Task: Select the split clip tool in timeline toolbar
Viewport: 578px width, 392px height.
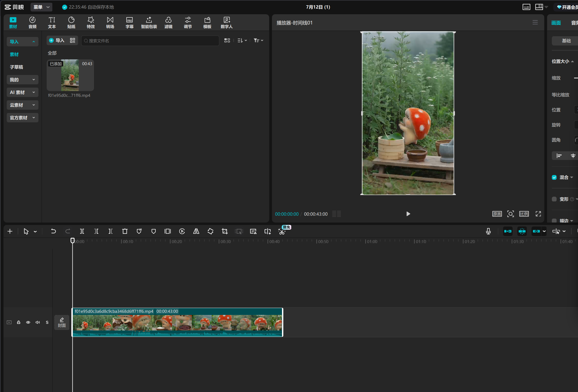Action: (x=82, y=231)
